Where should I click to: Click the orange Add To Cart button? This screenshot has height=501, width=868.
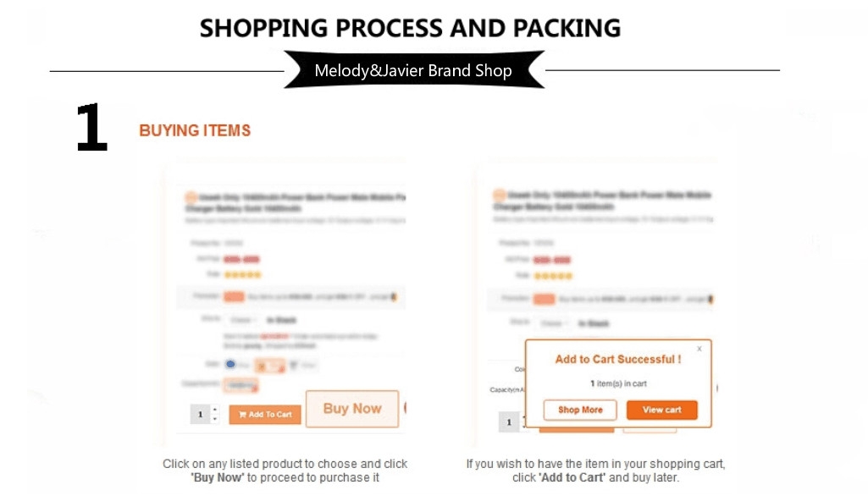coord(264,414)
